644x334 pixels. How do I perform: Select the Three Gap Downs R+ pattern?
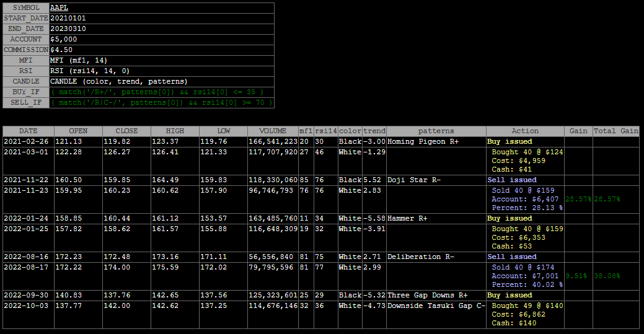pos(428,296)
